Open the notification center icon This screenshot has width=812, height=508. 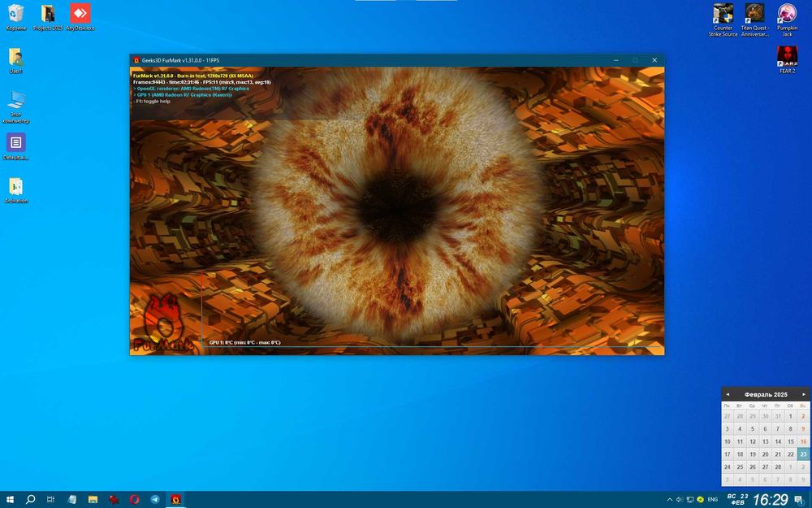[x=799, y=500]
